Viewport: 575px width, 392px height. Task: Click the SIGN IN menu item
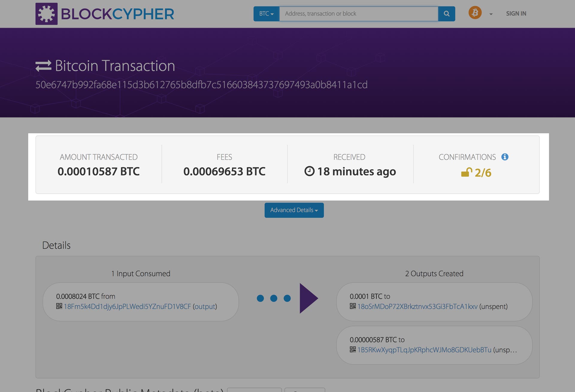[516, 13]
